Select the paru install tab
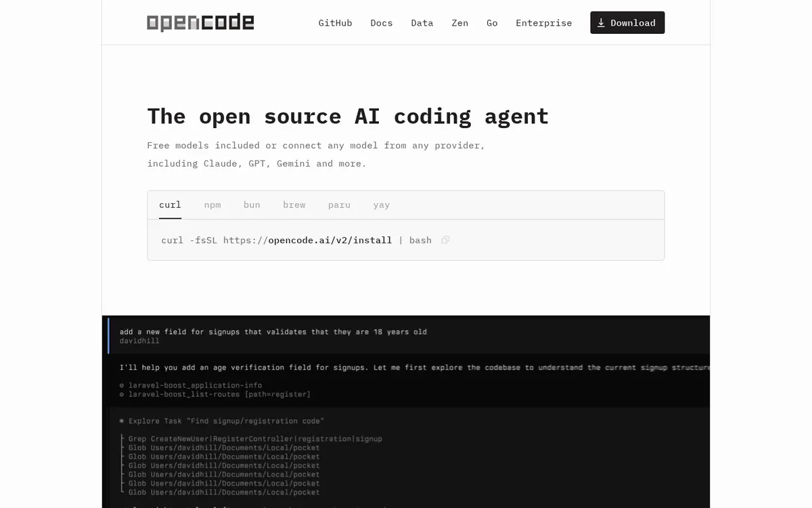Screen dimensions: 812x508 click(339, 205)
